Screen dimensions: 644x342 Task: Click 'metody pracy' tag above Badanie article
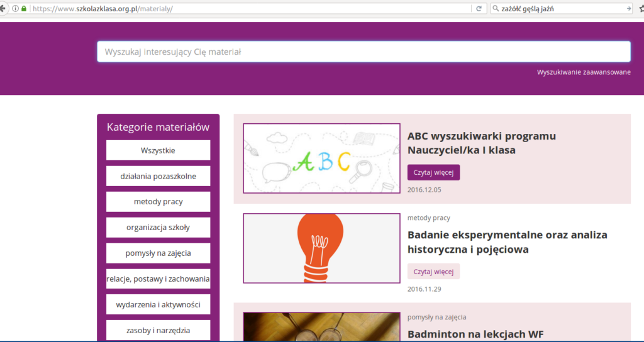tap(429, 218)
